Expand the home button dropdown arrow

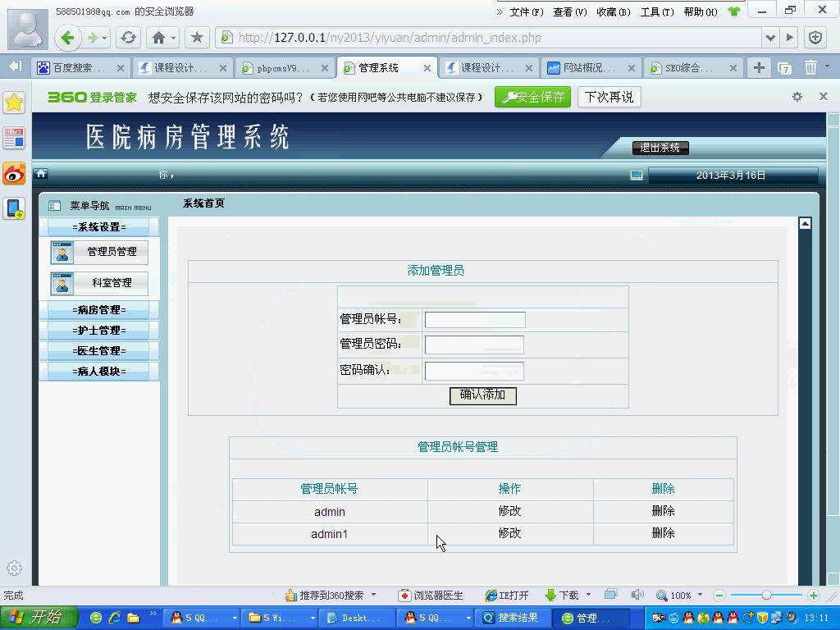[x=174, y=38]
